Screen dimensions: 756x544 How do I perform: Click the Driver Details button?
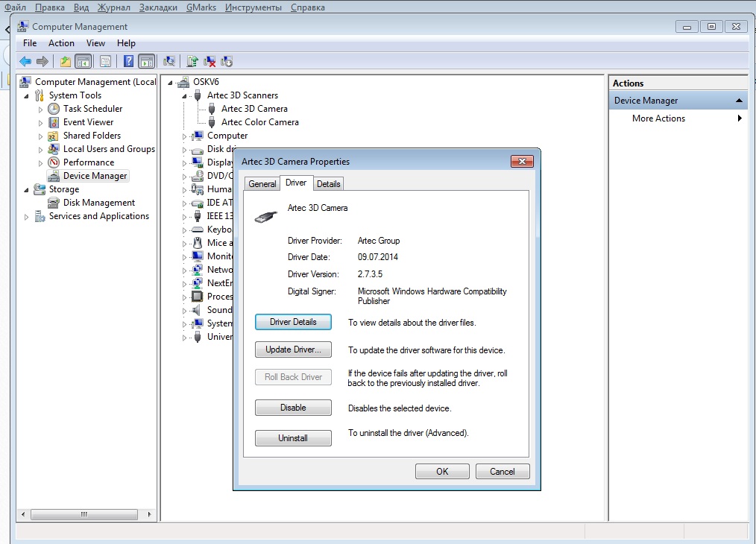[293, 322]
